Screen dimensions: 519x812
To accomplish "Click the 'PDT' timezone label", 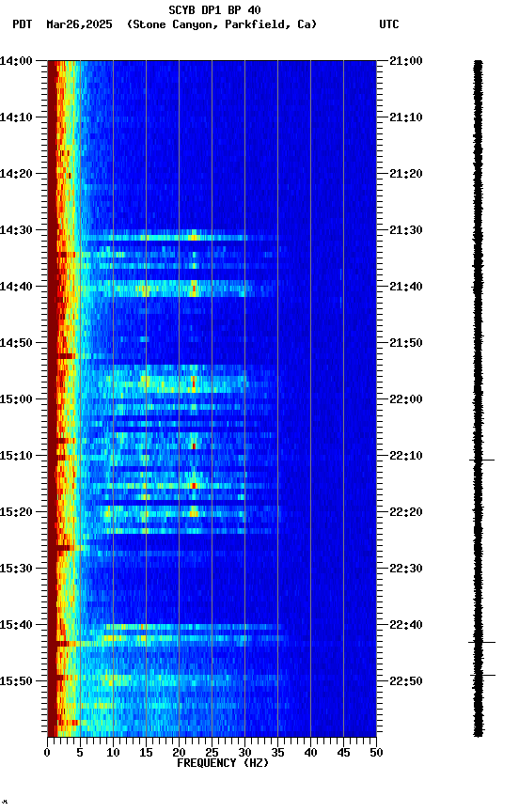I will click(23, 24).
